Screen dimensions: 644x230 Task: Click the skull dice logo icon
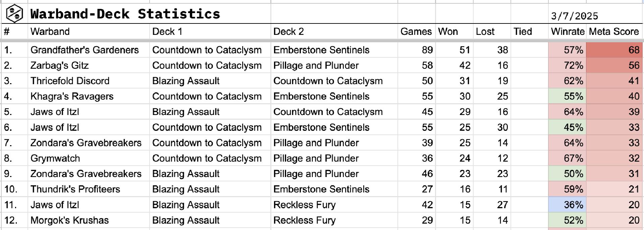point(14,14)
